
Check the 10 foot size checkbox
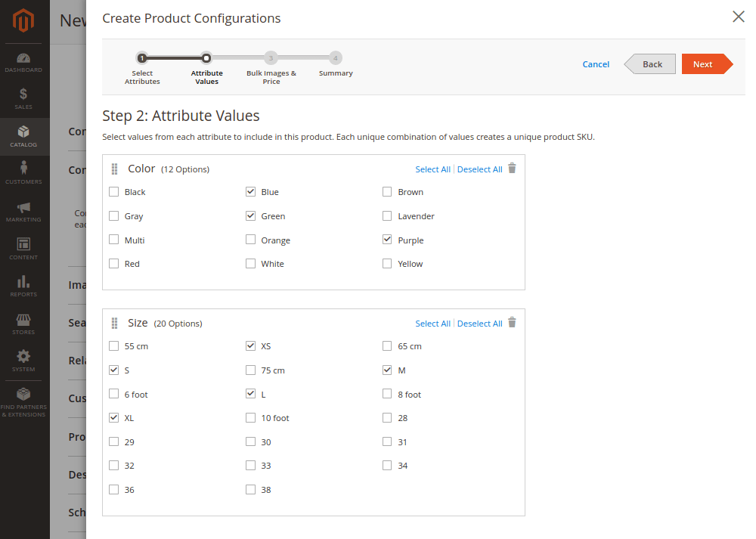point(250,418)
